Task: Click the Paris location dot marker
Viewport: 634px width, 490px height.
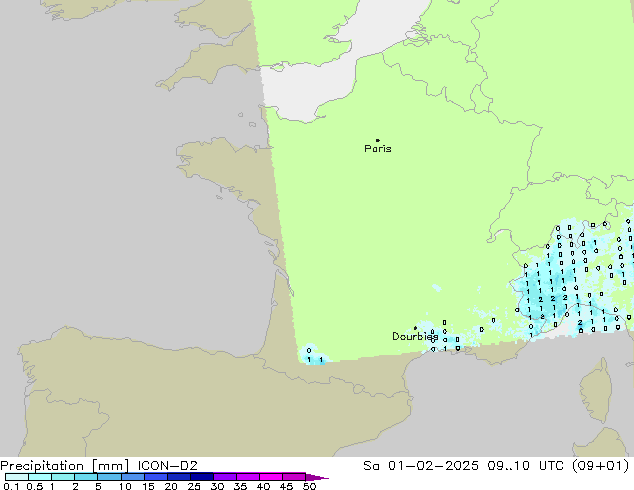Action: point(378,140)
